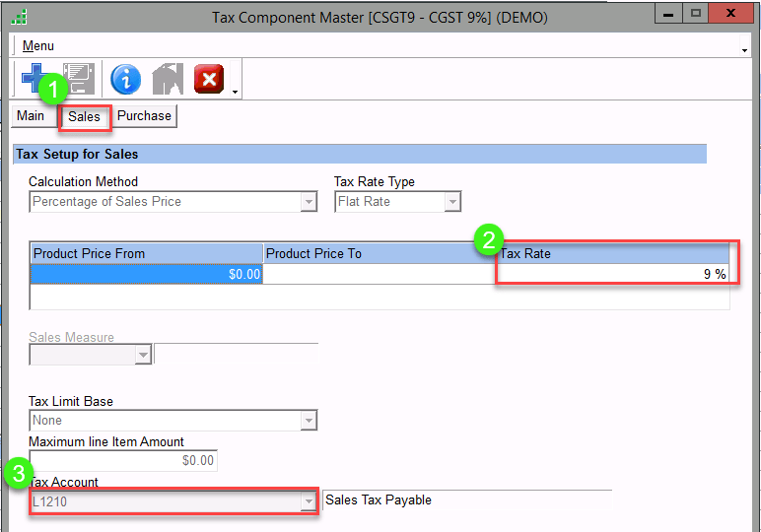The image size is (761, 532).
Task: Expand the Tax Rate Type dropdown
Action: 452,202
